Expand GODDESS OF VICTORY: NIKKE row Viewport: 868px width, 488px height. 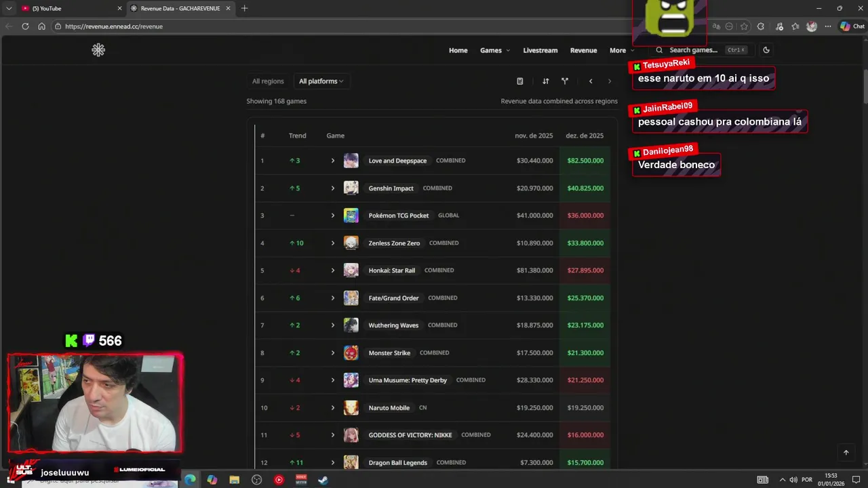pos(333,435)
